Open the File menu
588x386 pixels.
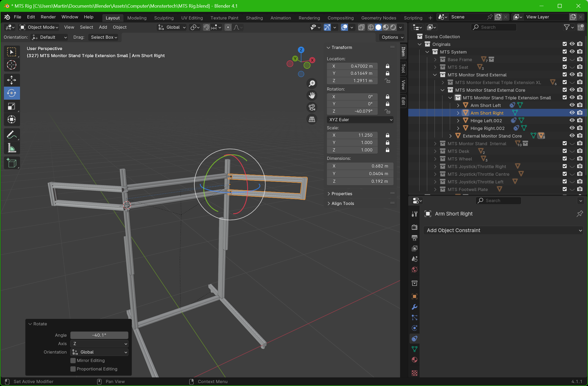pos(17,17)
